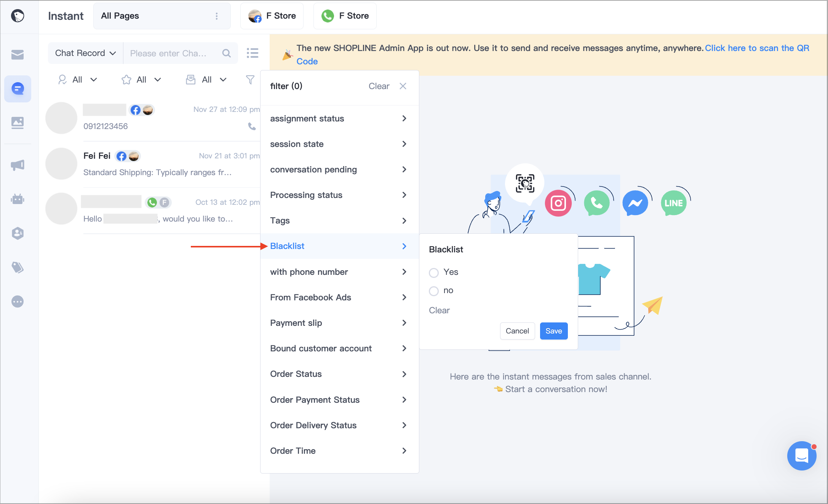828x504 pixels.
Task: Open the Oct 13 Hello conversation
Action: point(153,211)
